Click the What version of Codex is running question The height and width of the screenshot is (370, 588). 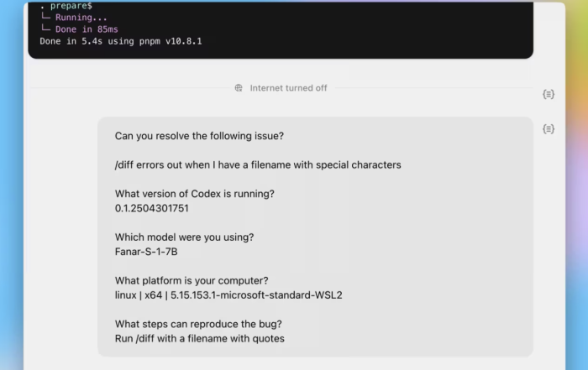tap(195, 194)
